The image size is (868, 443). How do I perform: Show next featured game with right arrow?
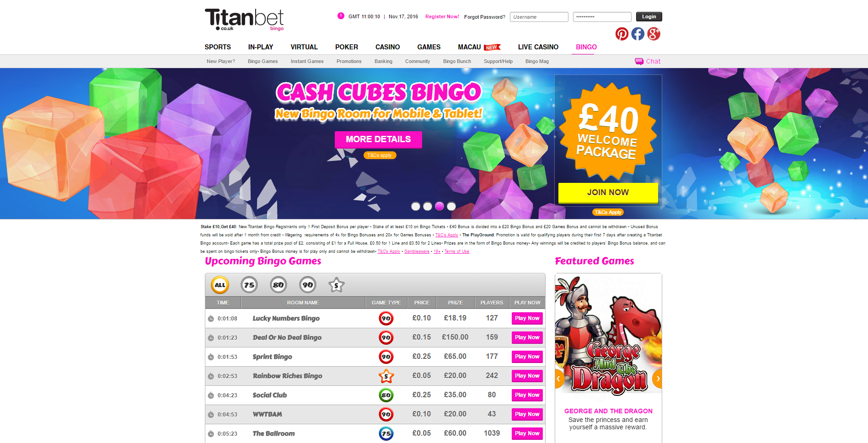657,379
